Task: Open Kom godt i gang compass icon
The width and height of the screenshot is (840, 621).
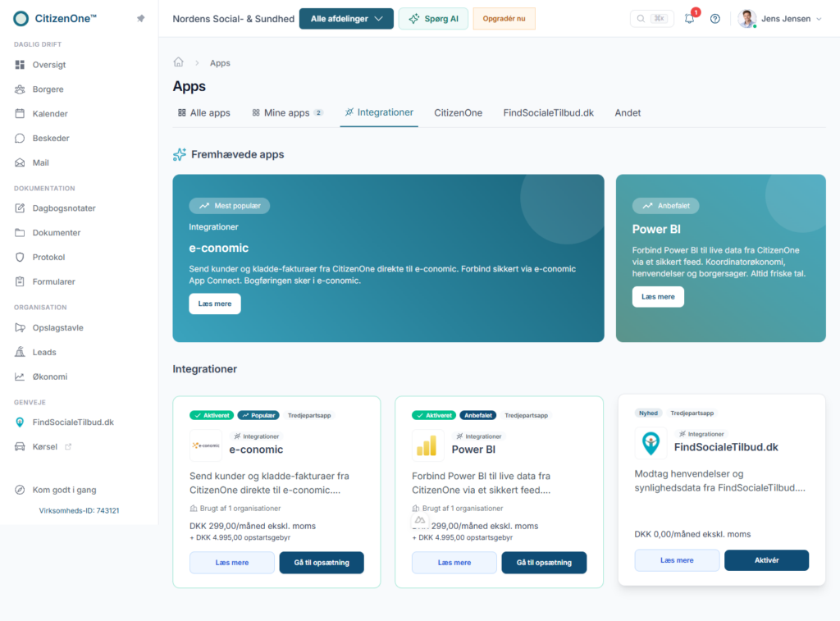Action: pyautogui.click(x=20, y=490)
